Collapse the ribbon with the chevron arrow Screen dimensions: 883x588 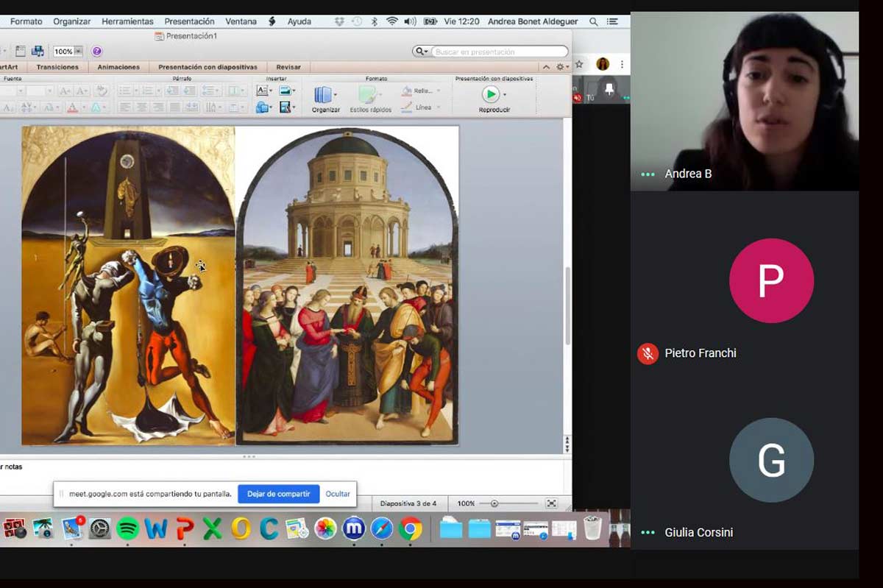point(546,67)
